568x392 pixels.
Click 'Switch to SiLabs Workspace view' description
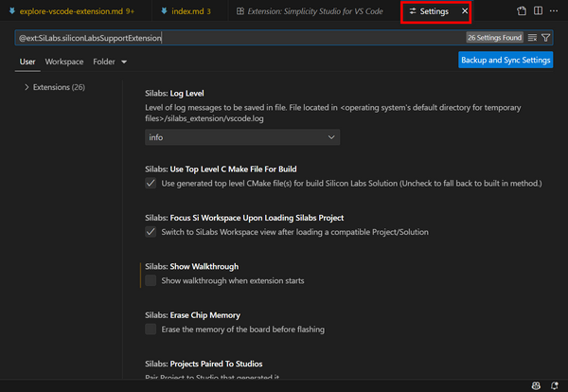pyautogui.click(x=294, y=232)
